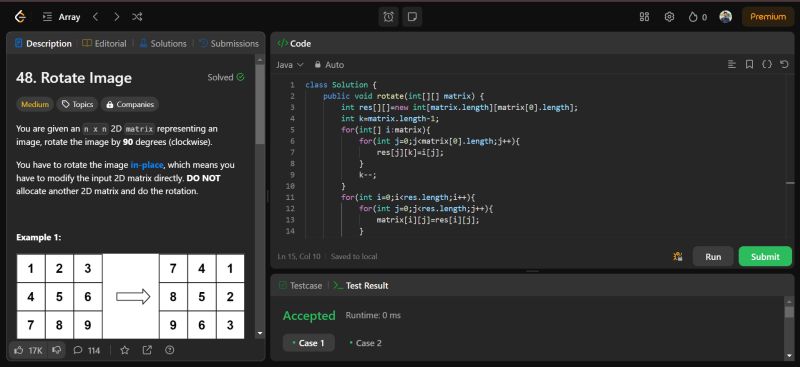Expand the Topics tag

[78, 104]
